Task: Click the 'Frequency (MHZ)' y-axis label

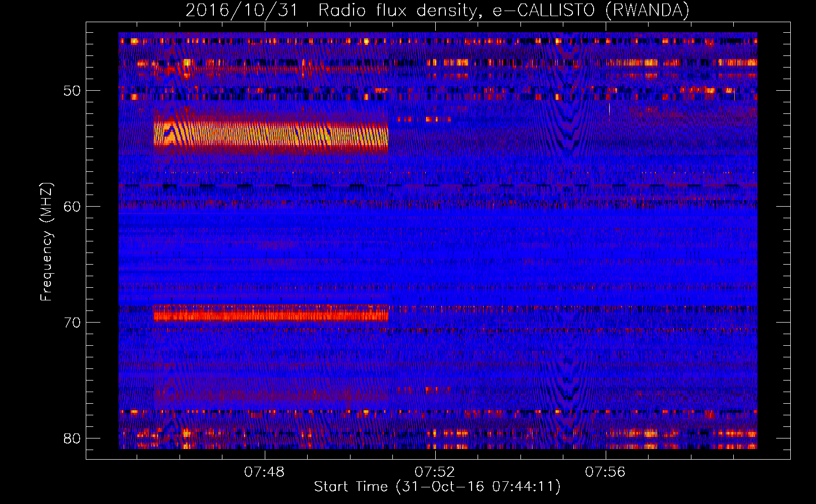Action: [46, 242]
